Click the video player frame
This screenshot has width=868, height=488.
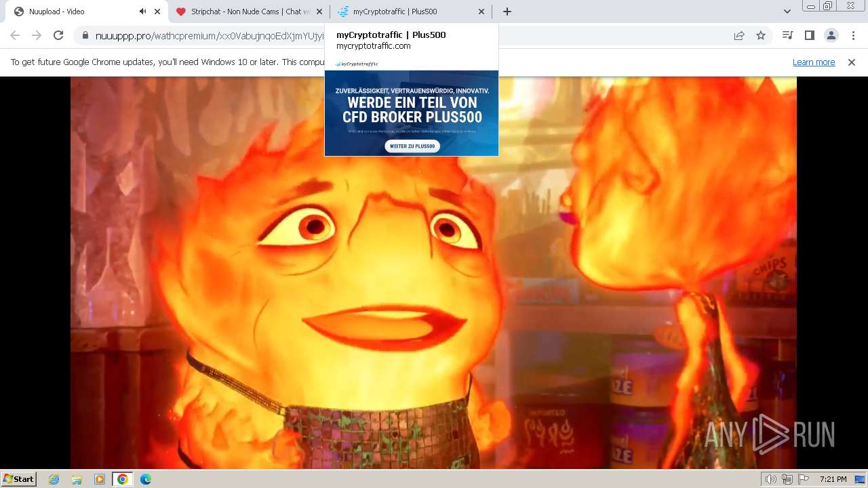[x=433, y=272]
